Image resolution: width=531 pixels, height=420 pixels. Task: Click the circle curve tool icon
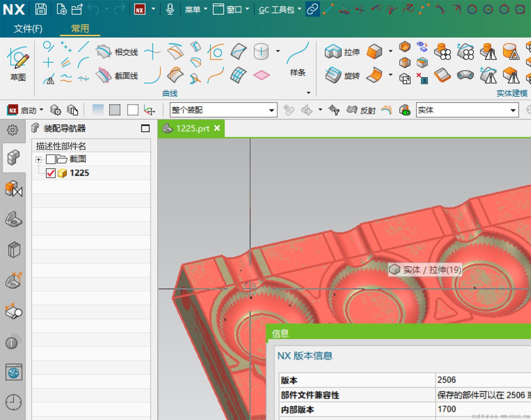(x=48, y=46)
